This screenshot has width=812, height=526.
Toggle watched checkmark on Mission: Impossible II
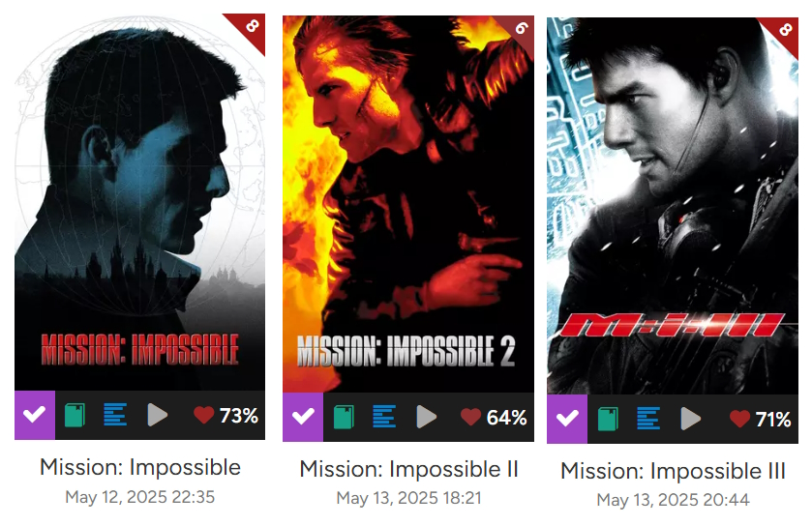[303, 417]
